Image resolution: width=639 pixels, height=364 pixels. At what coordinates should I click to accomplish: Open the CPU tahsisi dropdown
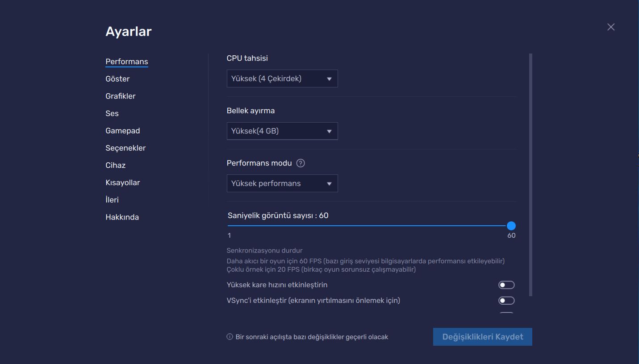[282, 79]
